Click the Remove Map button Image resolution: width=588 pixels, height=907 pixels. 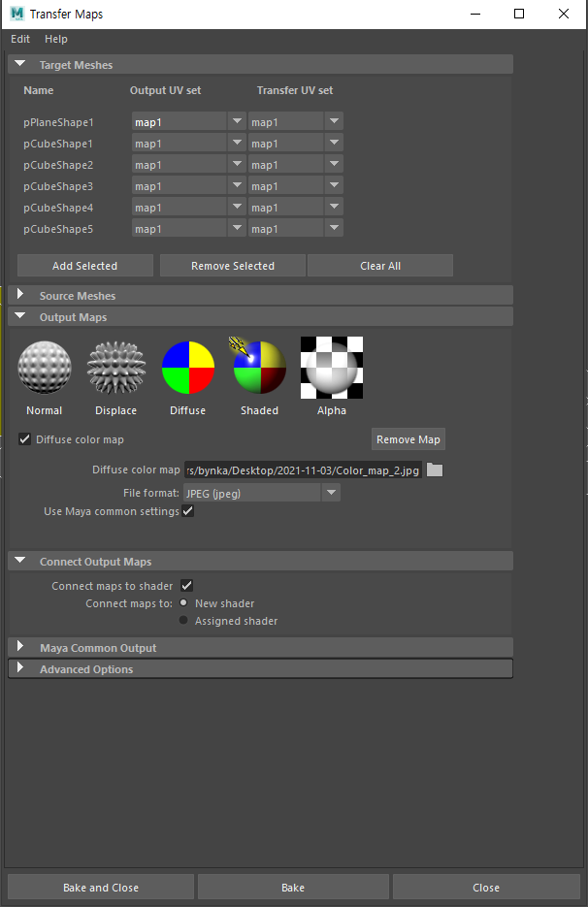[408, 439]
